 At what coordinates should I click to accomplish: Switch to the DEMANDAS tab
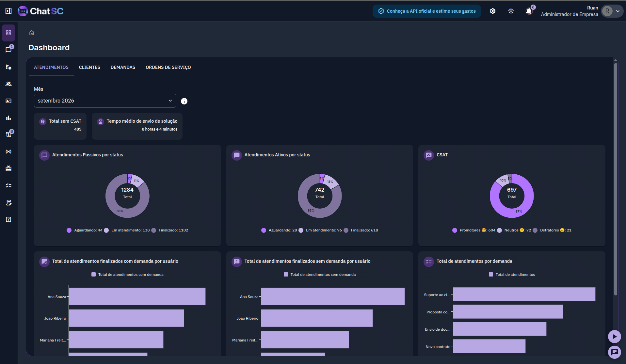[x=123, y=67]
